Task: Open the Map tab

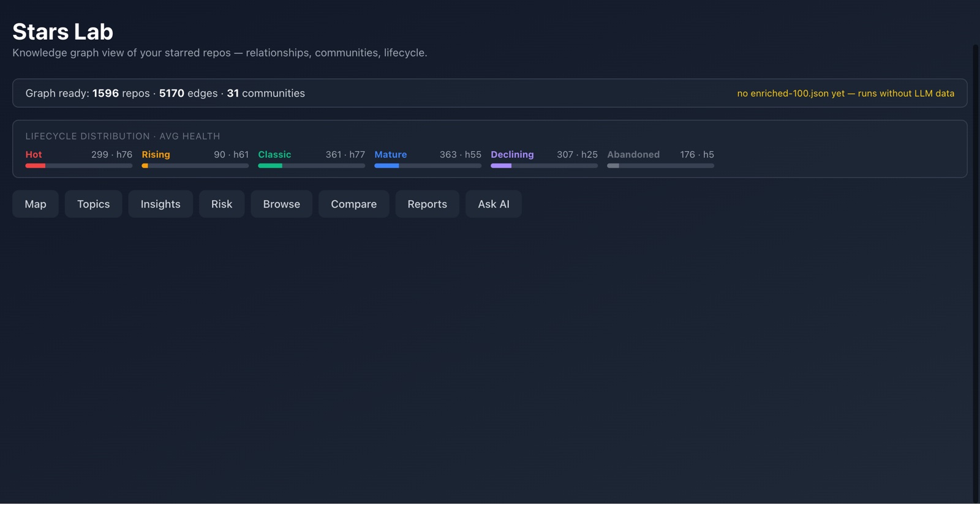Action: pos(36,204)
